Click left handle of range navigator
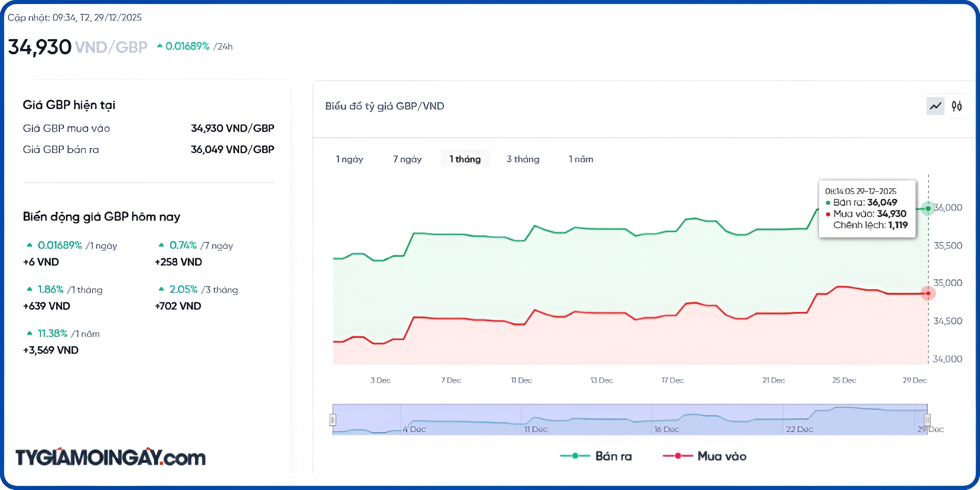Screen dimensions: 980x490 click(x=333, y=420)
